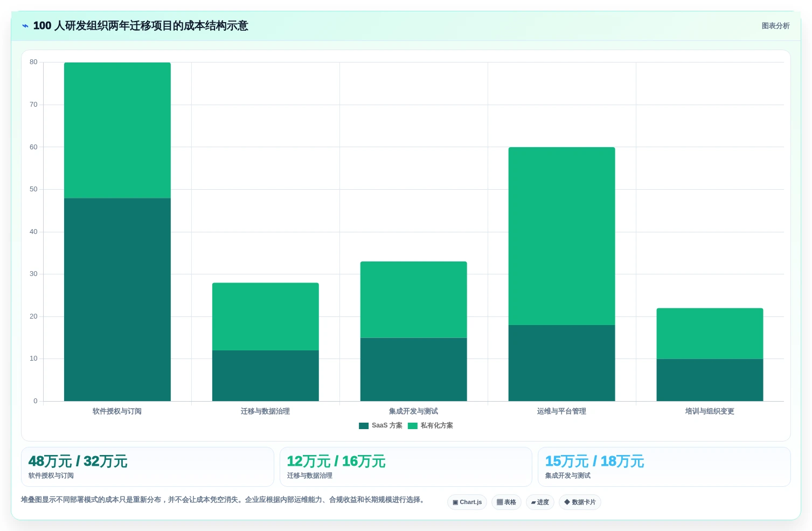This screenshot has height=531, width=812.
Task: Click the 迁移与数据治理 card caption
Action: [310, 475]
